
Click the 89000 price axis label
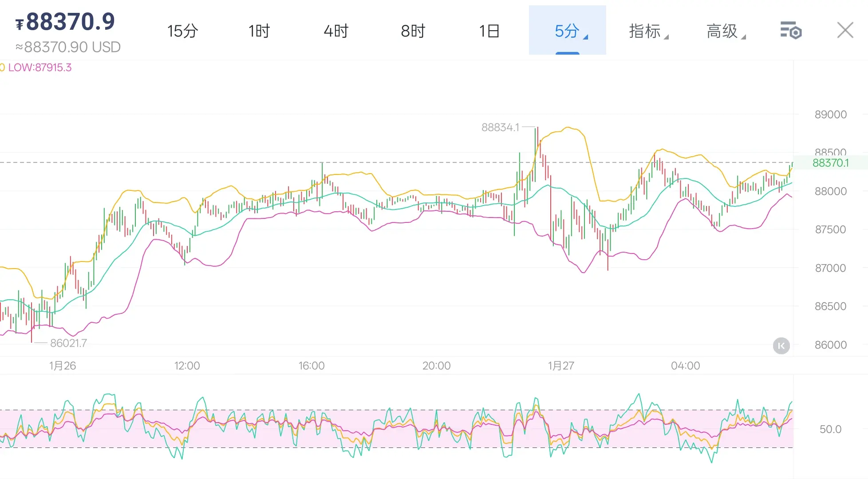830,115
